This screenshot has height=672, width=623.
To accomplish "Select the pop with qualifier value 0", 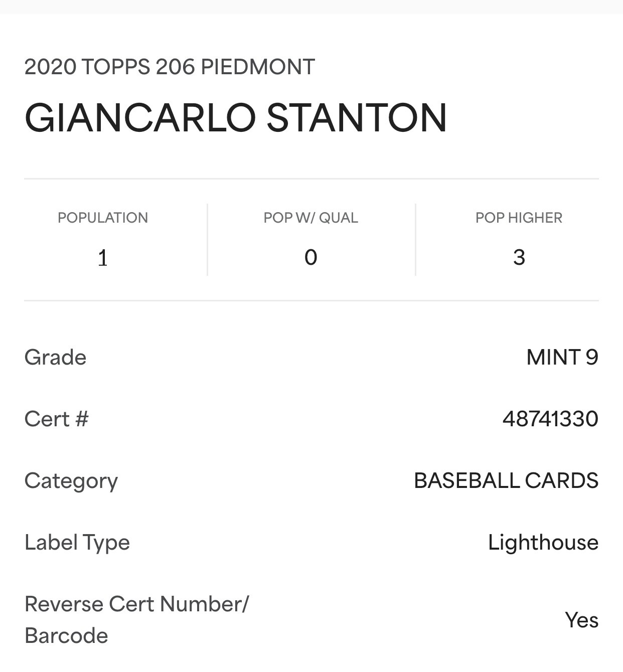I will (x=311, y=258).
